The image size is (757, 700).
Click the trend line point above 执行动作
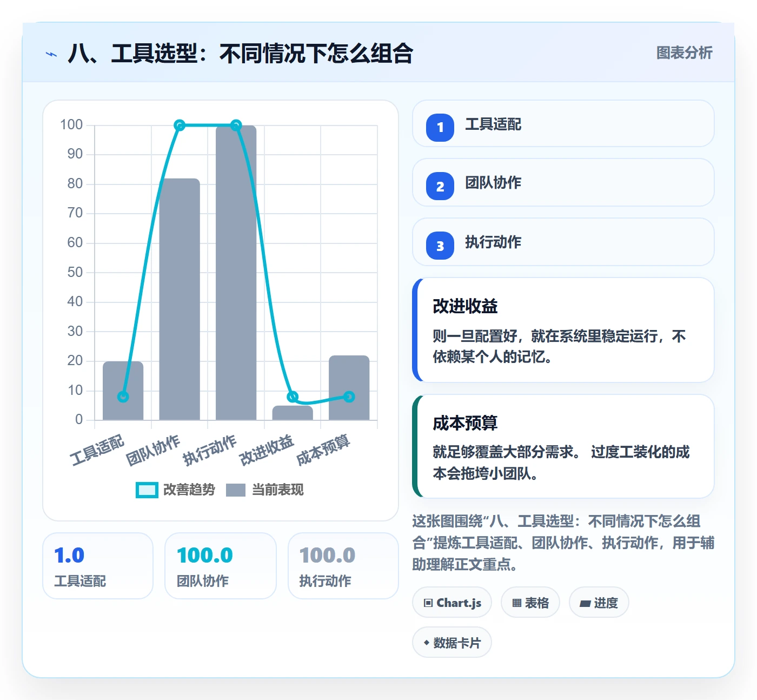coord(236,126)
